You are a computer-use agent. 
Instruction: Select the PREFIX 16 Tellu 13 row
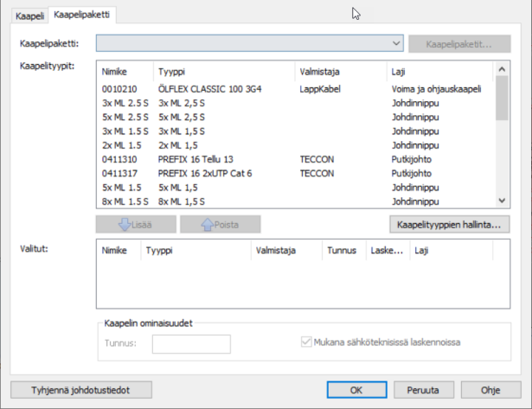[198, 159]
